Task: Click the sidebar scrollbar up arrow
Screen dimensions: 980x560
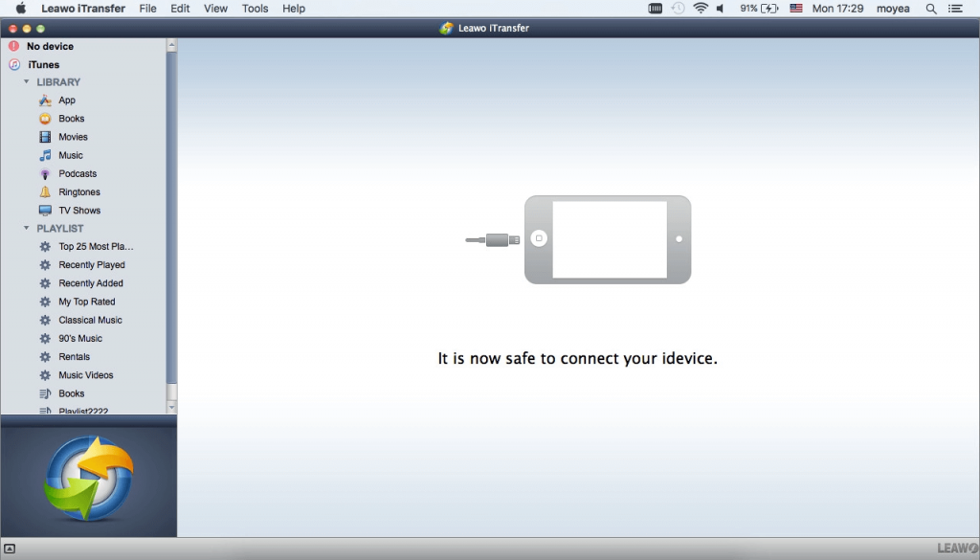Action: [x=172, y=45]
